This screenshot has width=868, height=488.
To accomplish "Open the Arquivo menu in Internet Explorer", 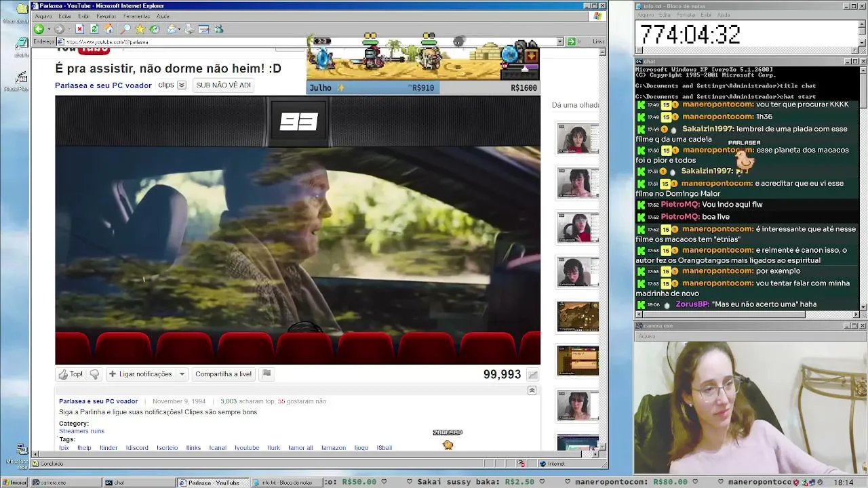I will click(x=43, y=16).
